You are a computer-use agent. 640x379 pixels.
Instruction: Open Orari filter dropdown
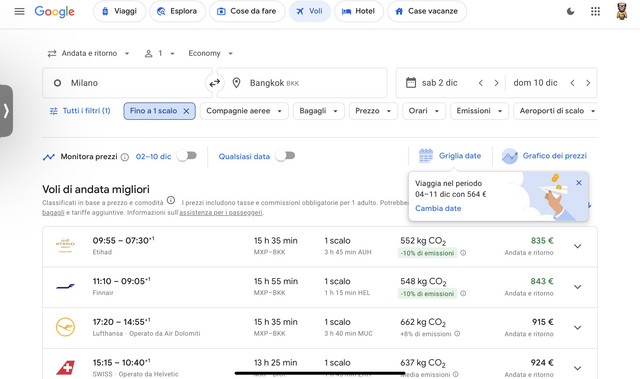pyautogui.click(x=424, y=111)
